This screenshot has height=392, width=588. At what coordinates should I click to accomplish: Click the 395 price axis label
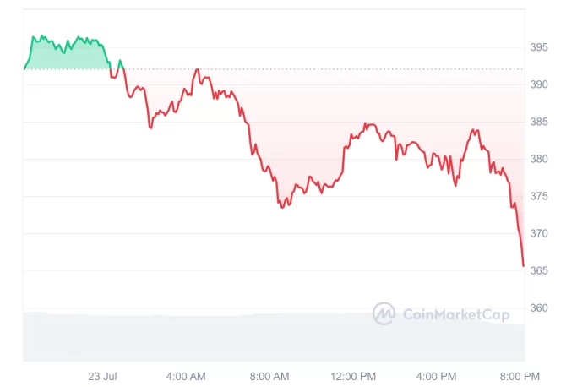click(x=539, y=47)
